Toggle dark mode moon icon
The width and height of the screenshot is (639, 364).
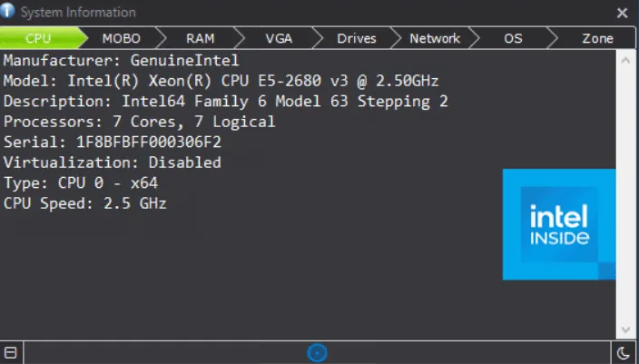coord(624,353)
